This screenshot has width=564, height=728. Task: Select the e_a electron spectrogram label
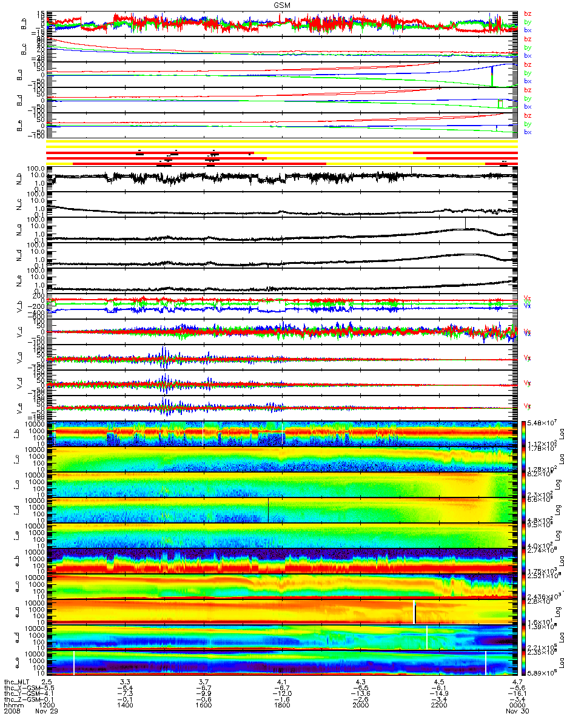18,612
